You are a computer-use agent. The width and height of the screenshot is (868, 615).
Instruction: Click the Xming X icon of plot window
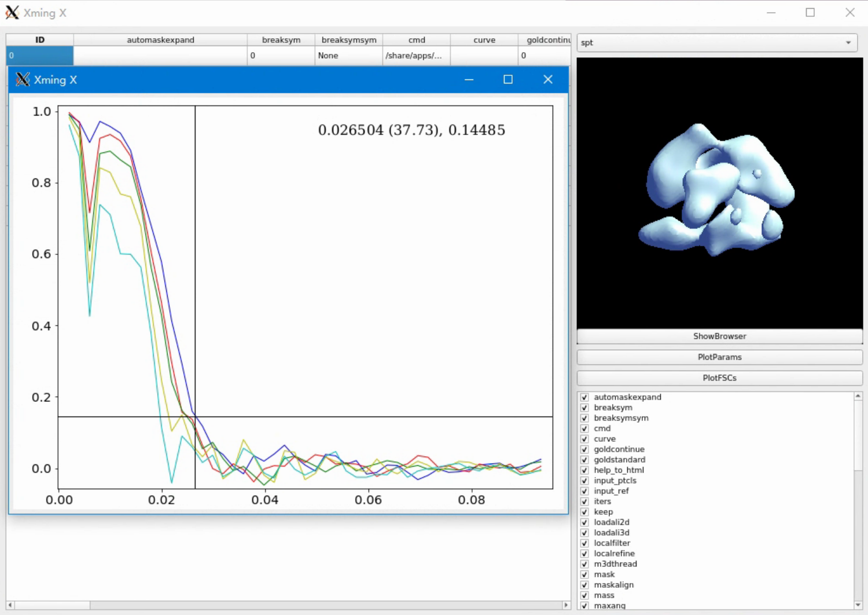pos(23,79)
